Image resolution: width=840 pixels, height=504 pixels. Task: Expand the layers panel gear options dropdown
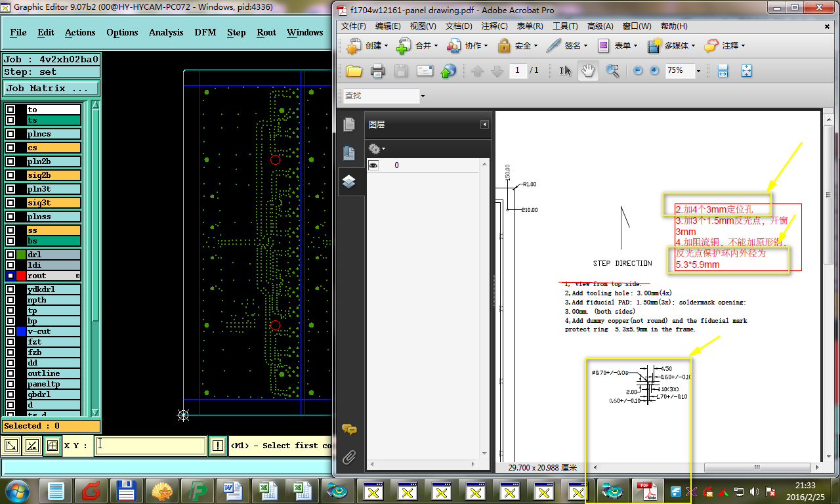point(377,149)
